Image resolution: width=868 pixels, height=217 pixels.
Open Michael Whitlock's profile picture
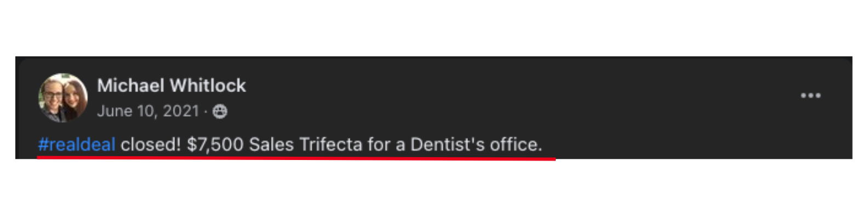(x=63, y=98)
